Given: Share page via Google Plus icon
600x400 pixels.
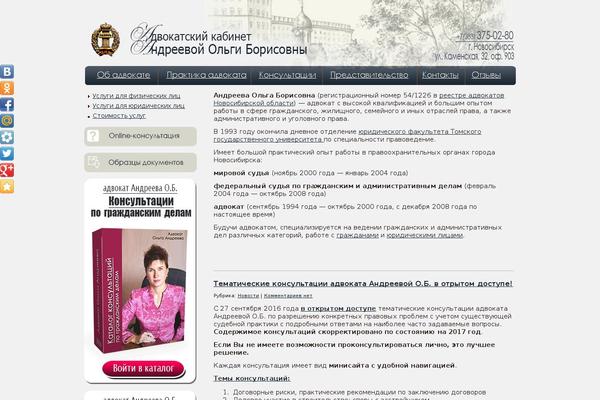Looking at the screenshot, I should pos(7,170).
